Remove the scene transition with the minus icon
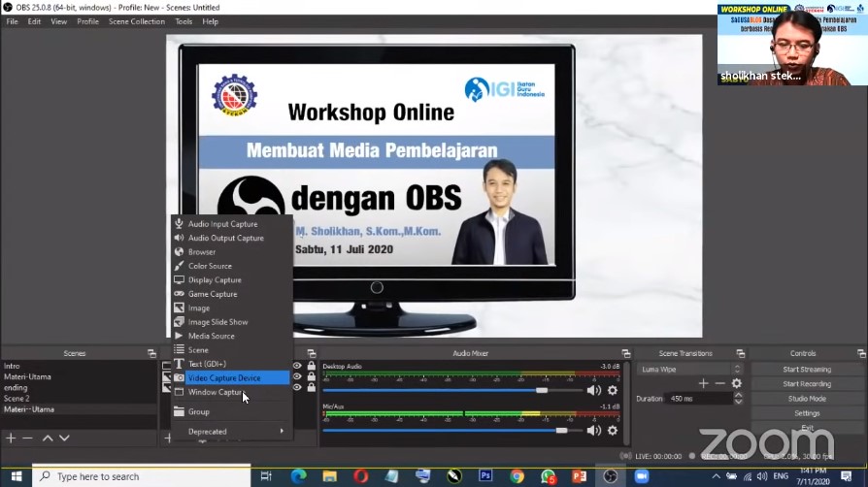The width and height of the screenshot is (868, 487). pos(719,383)
